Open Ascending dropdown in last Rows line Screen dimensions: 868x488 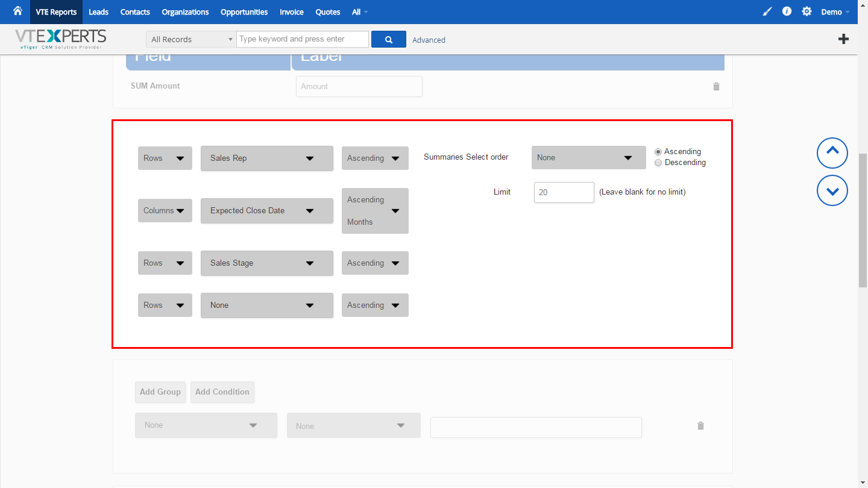(375, 305)
